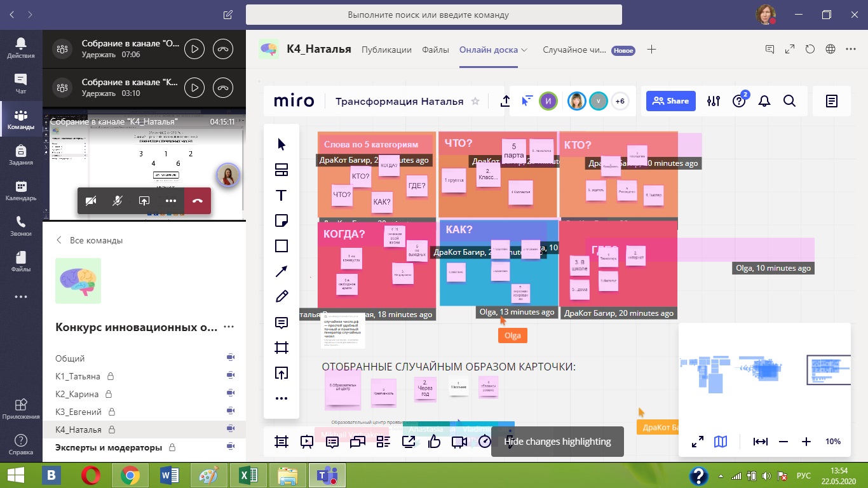Select the sticky note tool
Image resolution: width=868 pixels, height=488 pixels.
(281, 220)
